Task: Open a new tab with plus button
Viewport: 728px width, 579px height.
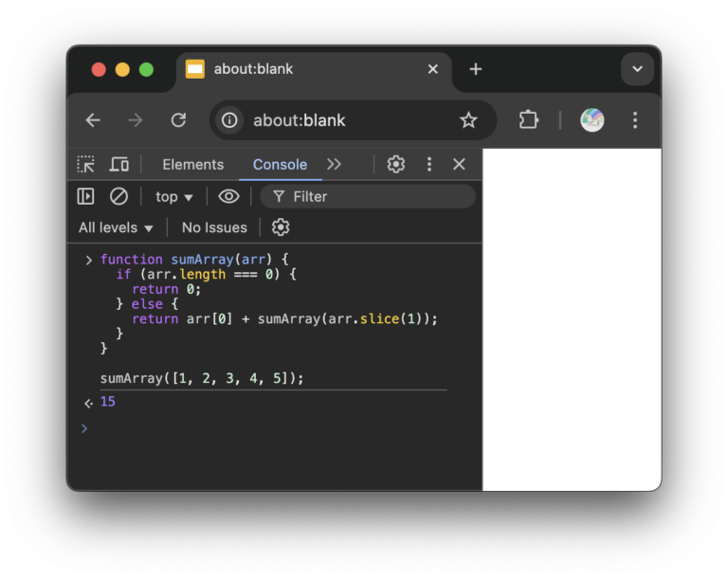Action: tap(476, 69)
